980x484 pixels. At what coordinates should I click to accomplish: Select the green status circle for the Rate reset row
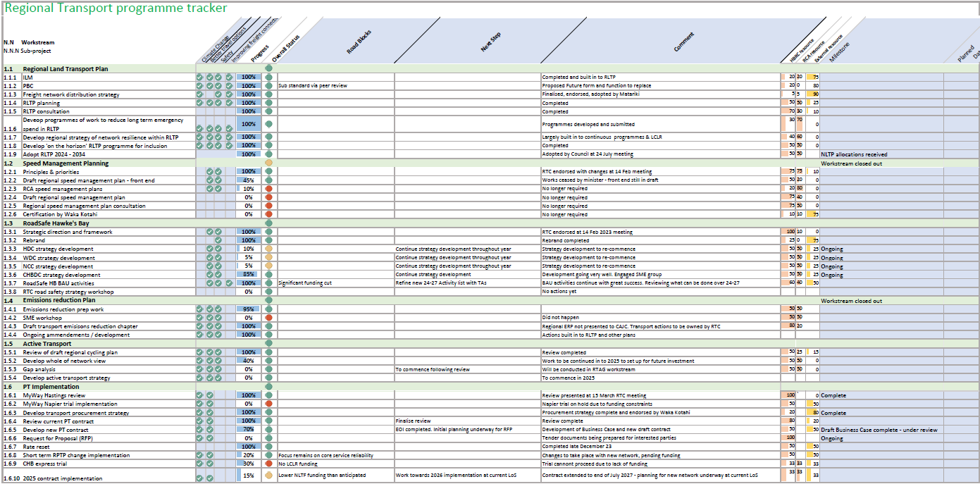268,446
